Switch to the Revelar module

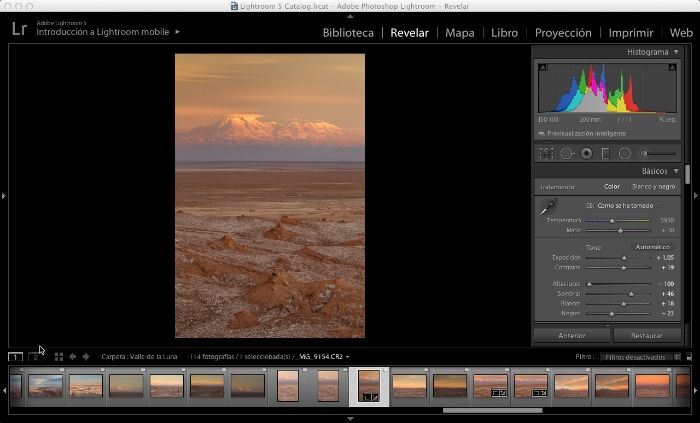coord(409,33)
